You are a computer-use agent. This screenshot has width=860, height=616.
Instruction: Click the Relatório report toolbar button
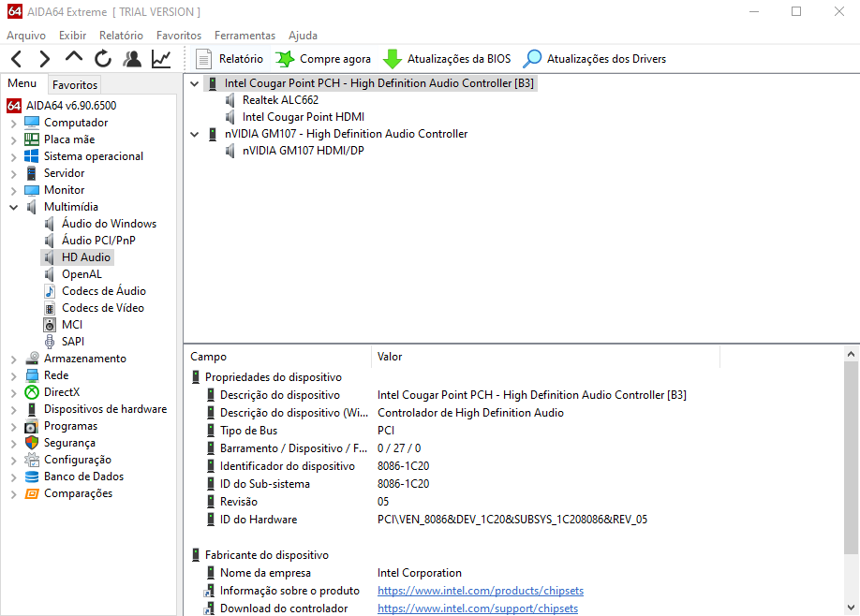pyautogui.click(x=230, y=59)
